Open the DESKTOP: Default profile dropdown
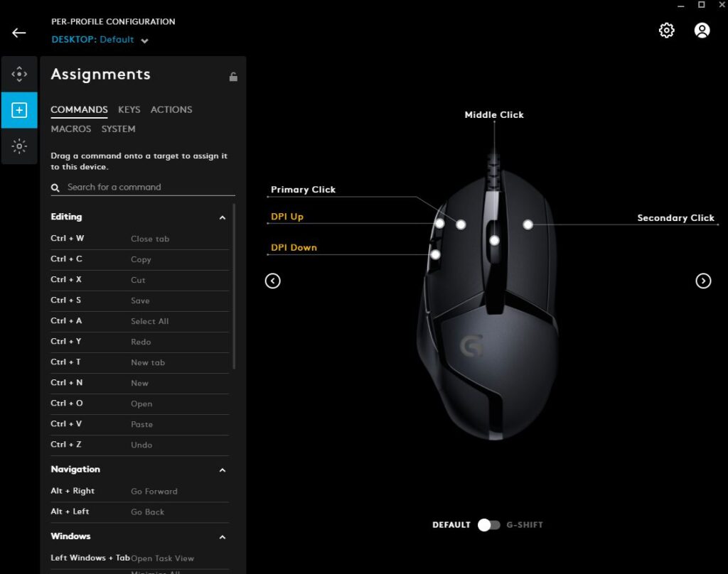728x574 pixels. (x=98, y=40)
